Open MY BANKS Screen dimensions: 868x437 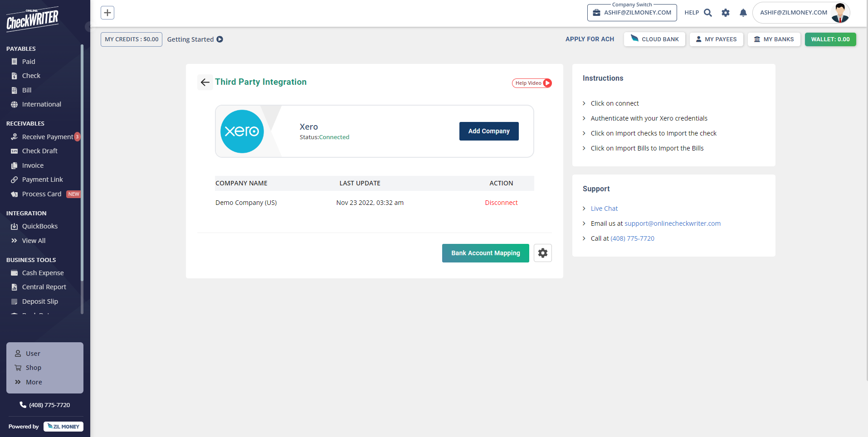coord(774,39)
